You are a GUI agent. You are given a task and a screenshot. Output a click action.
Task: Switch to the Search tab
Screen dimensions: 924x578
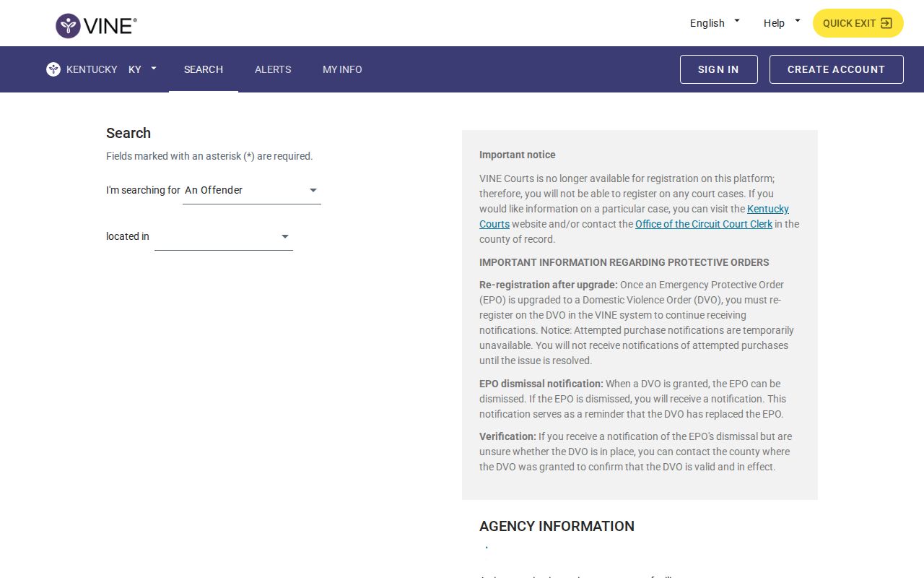pos(204,69)
